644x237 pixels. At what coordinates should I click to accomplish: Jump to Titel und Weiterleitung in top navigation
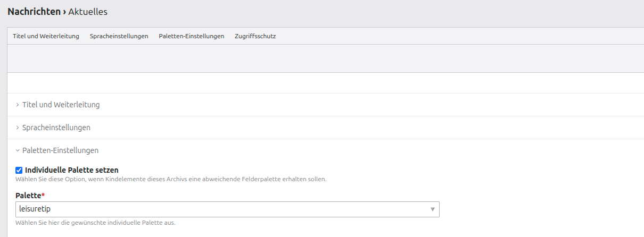point(46,36)
